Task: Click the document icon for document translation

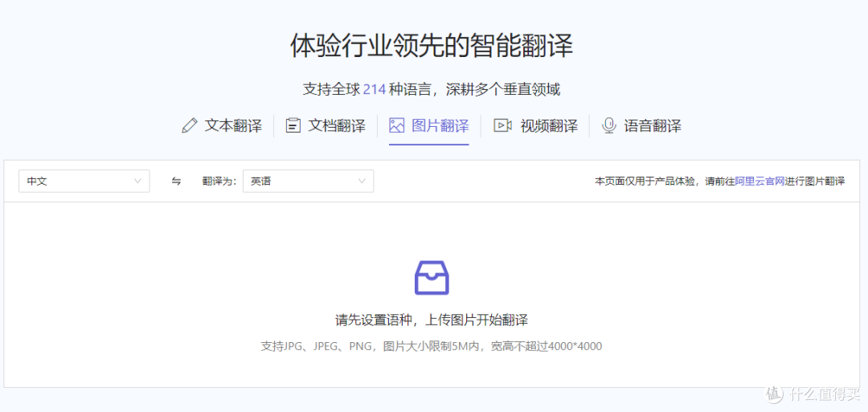Action: click(293, 125)
